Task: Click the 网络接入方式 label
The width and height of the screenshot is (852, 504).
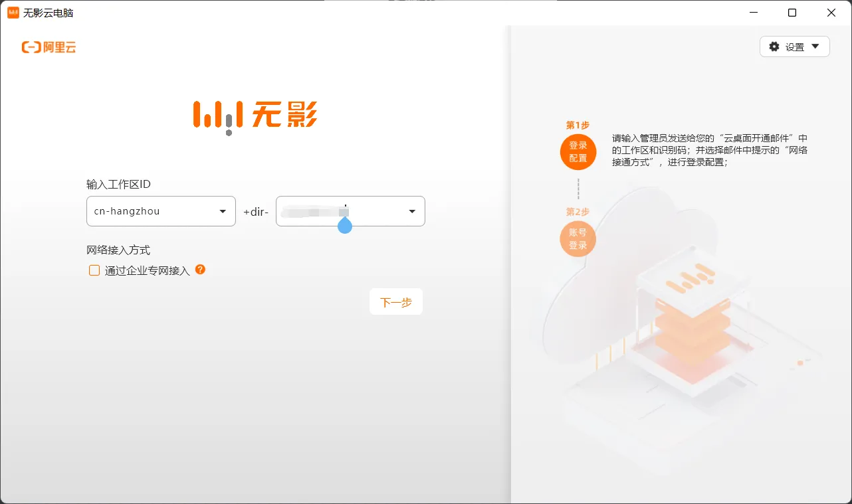Action: 118,250
